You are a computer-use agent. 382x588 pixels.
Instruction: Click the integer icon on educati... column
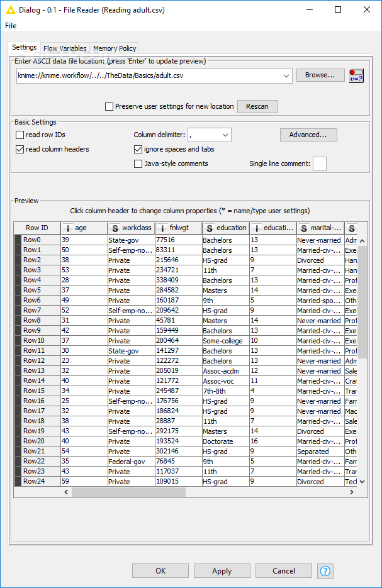pyautogui.click(x=257, y=228)
